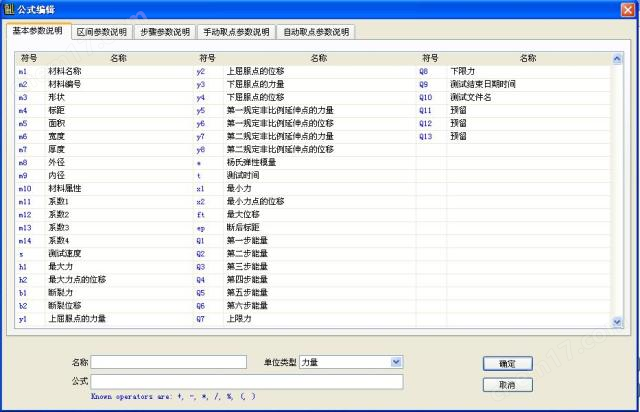Click the 公式编辑 title bar icon
The width and height of the screenshot is (640, 412).
pos(10,10)
